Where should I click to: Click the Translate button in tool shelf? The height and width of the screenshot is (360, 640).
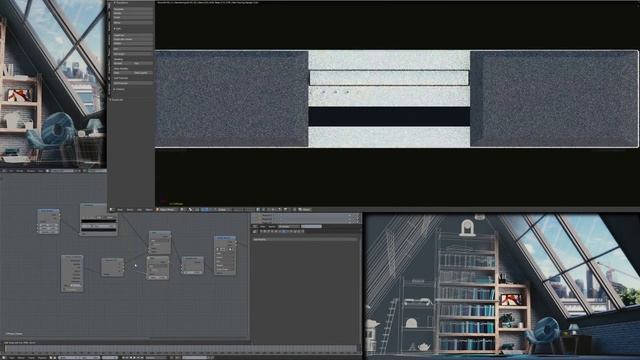[x=133, y=9]
